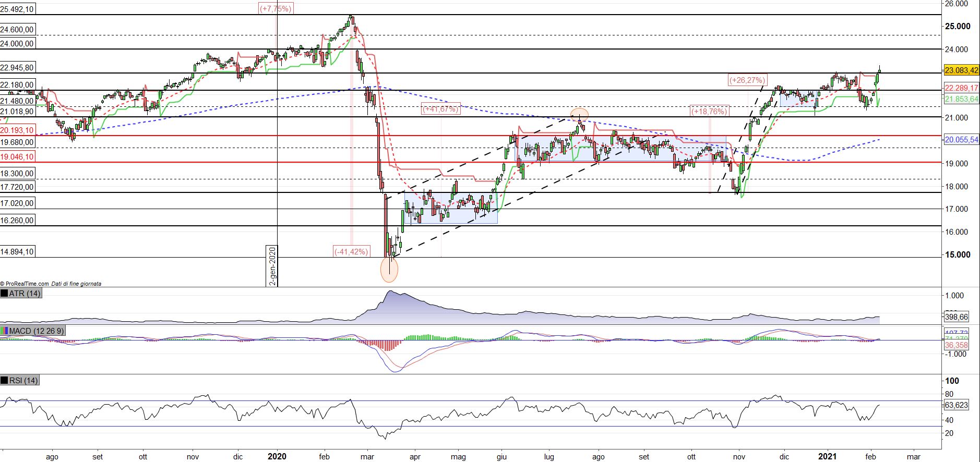Click the 19.680,00 level label

pyautogui.click(x=17, y=142)
